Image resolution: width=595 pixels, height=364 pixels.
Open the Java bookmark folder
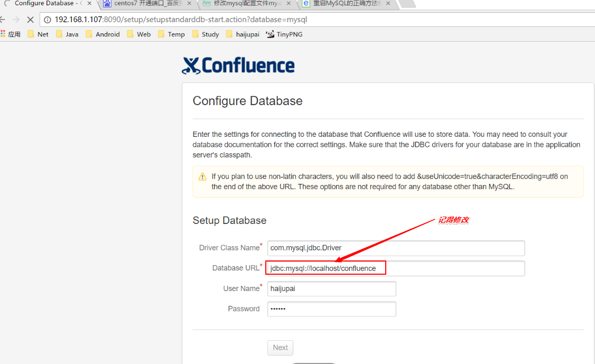click(67, 34)
